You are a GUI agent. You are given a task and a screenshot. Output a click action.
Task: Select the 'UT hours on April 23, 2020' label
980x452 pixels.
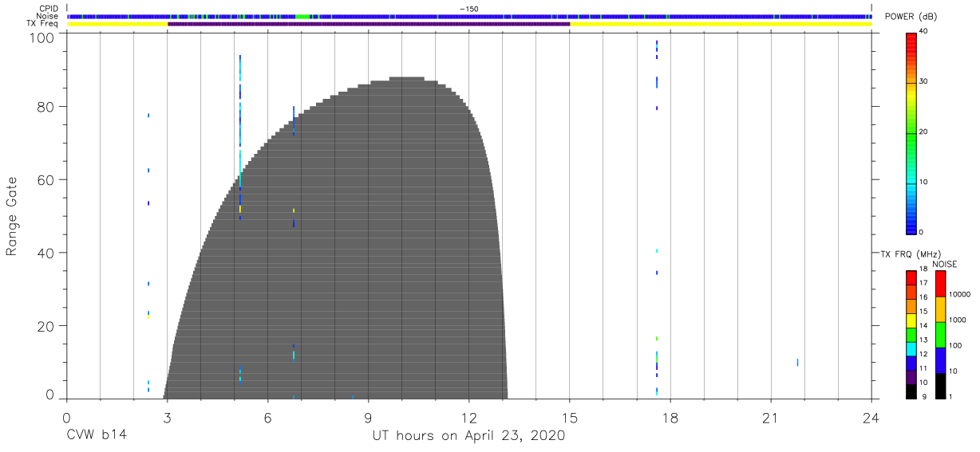[468, 436]
